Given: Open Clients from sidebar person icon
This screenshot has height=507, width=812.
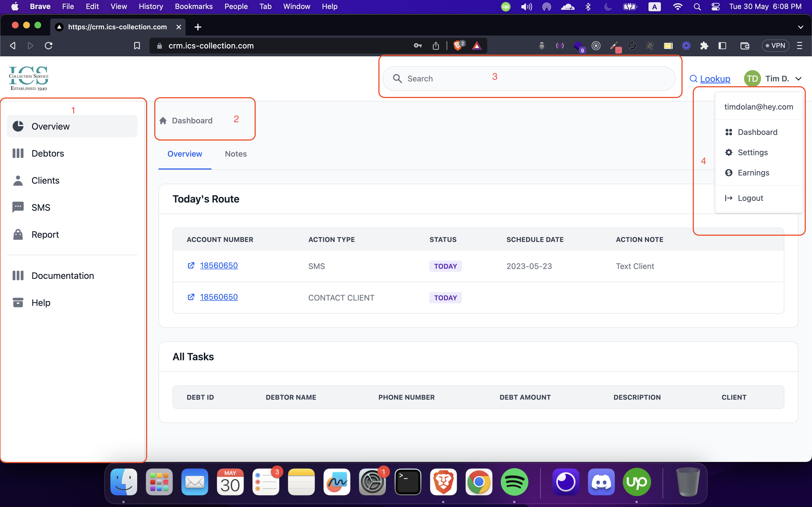Looking at the screenshot, I should coord(18,180).
